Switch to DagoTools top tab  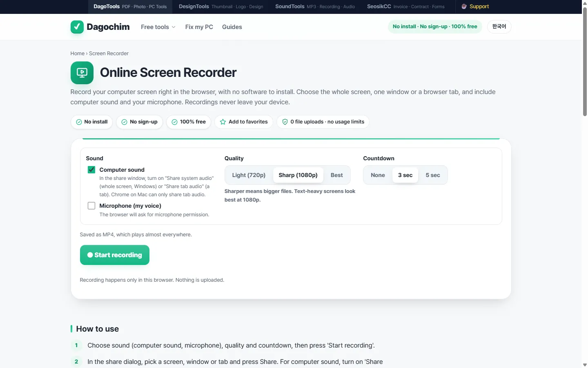point(130,7)
